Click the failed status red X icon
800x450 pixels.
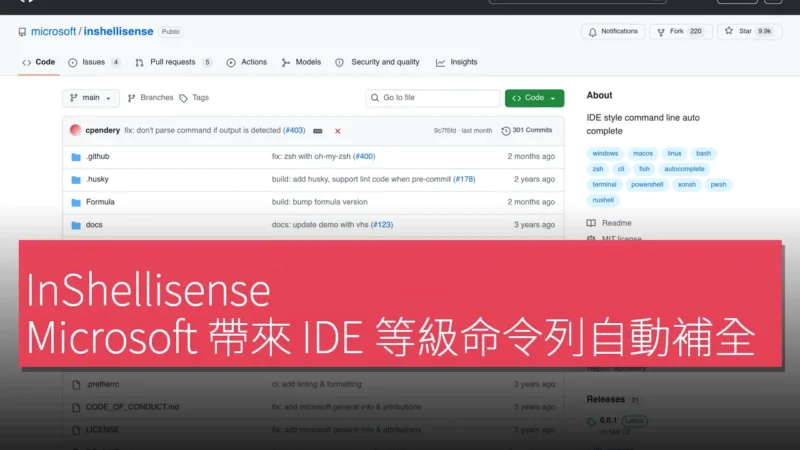(338, 131)
